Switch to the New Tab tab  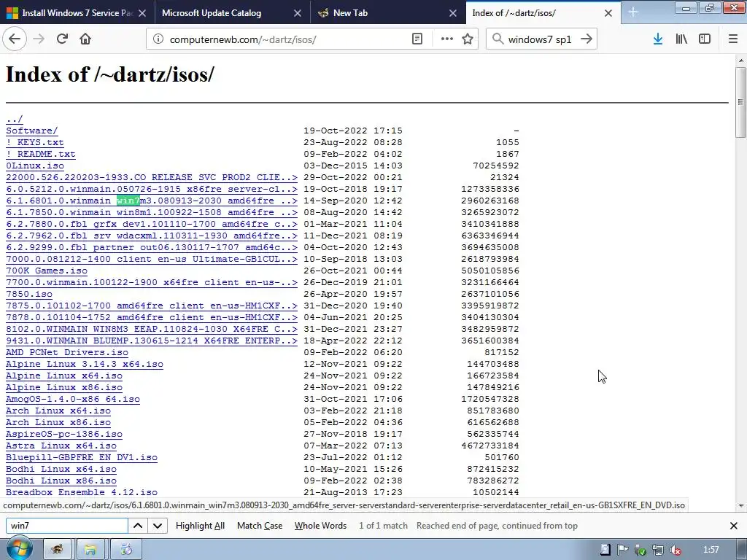pyautogui.click(x=388, y=13)
